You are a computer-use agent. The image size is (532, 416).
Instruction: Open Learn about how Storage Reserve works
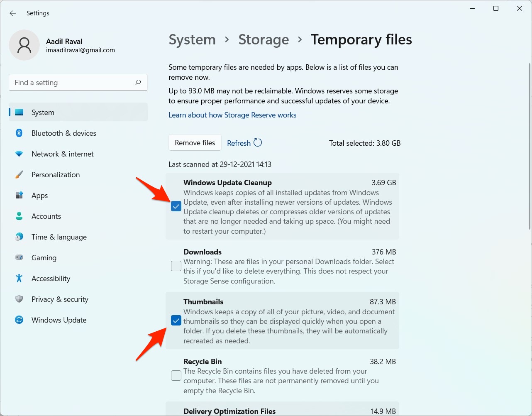(232, 115)
